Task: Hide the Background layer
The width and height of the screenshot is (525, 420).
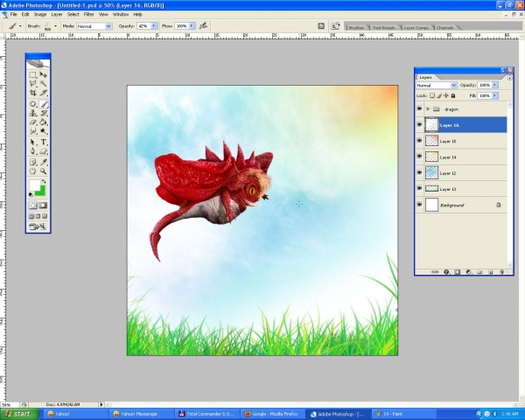Action: 419,204
